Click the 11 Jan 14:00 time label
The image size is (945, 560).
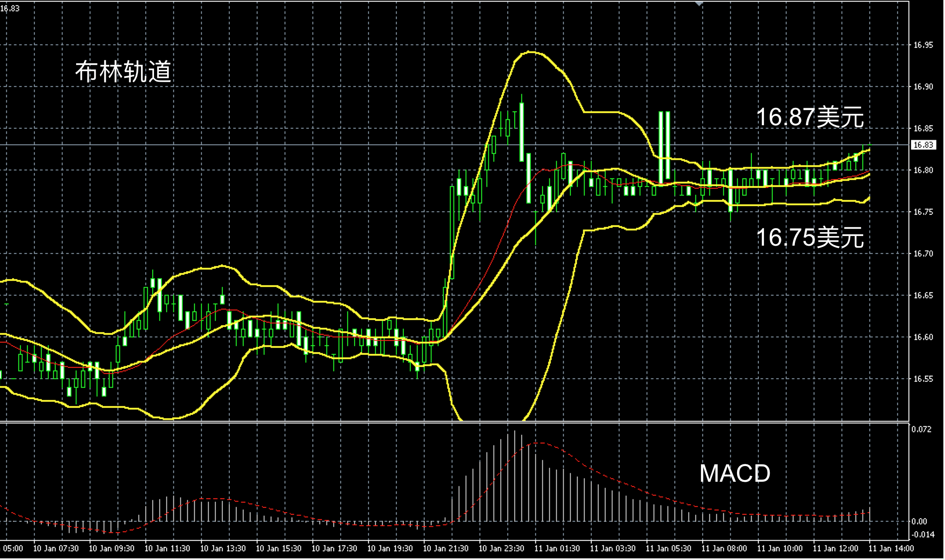(891, 549)
